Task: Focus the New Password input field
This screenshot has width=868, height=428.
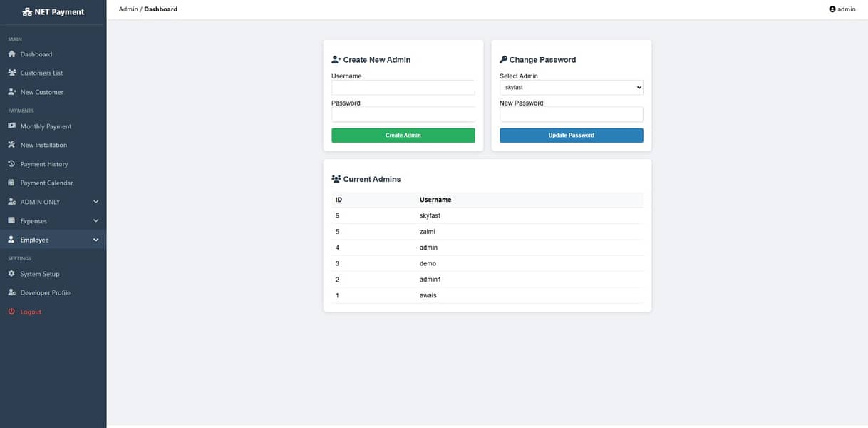Action: pyautogui.click(x=572, y=114)
